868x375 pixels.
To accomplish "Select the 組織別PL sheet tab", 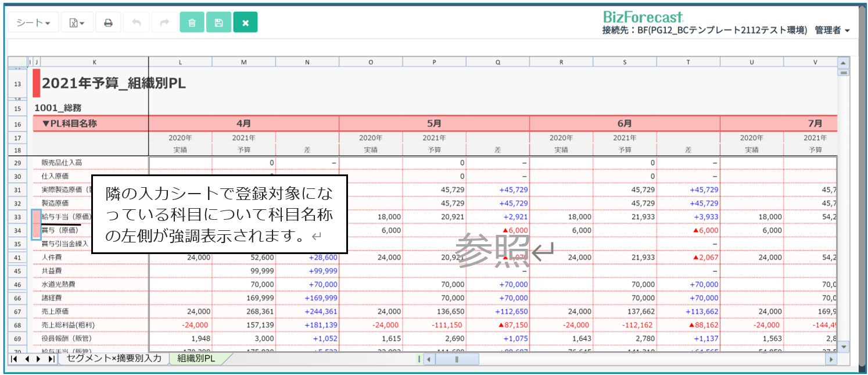I will point(196,359).
